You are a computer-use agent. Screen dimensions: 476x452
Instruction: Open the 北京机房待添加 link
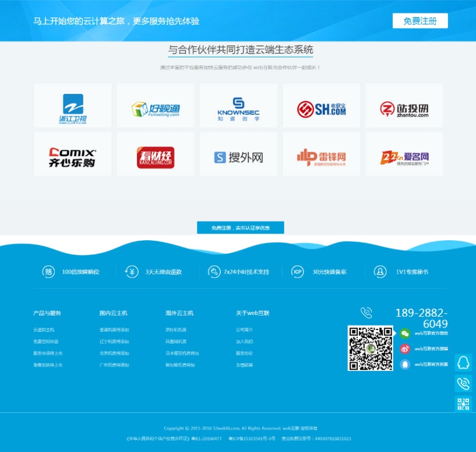point(114,353)
